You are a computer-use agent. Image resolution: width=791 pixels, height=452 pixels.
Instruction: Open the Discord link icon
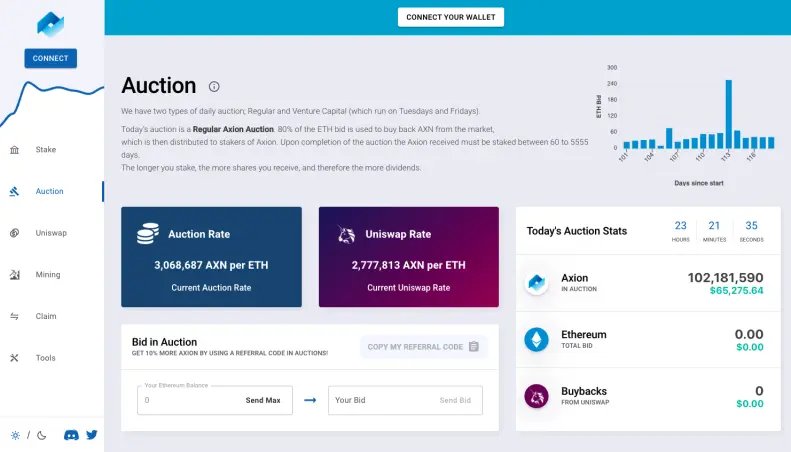pos(71,435)
